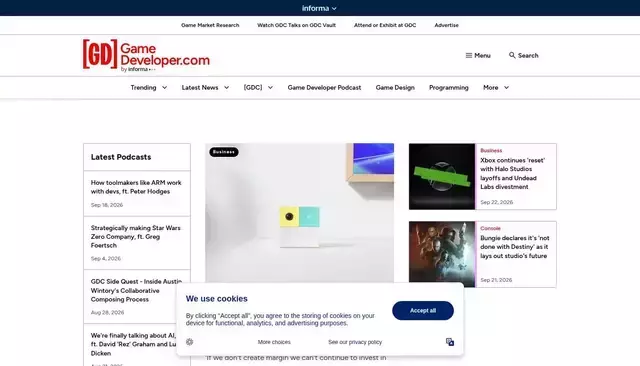Open Game Market Research link
The height and width of the screenshot is (366, 640).
click(x=210, y=25)
